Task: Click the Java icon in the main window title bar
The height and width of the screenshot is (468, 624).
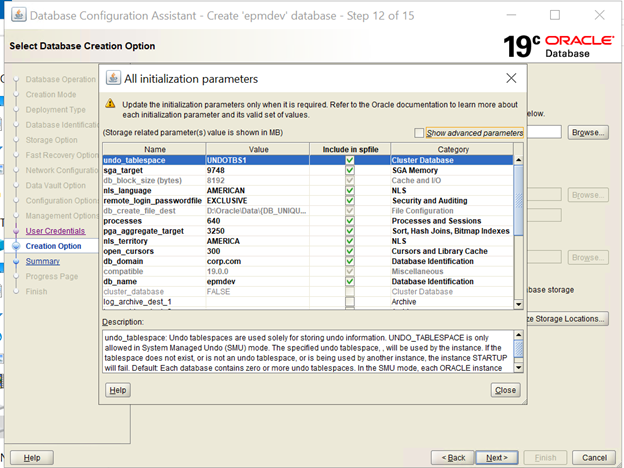Action: (19, 15)
